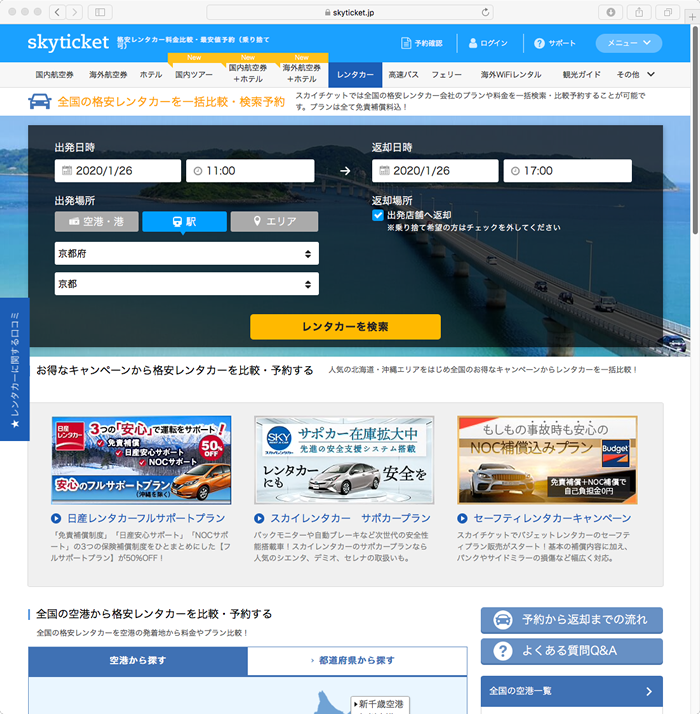Uncheck 出発店舗へ返却 checkbox
700x714 pixels.
point(378,215)
